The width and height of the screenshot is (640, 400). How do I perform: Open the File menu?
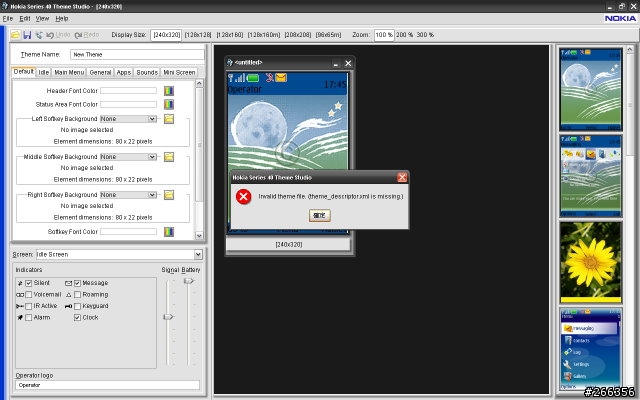(x=8, y=18)
